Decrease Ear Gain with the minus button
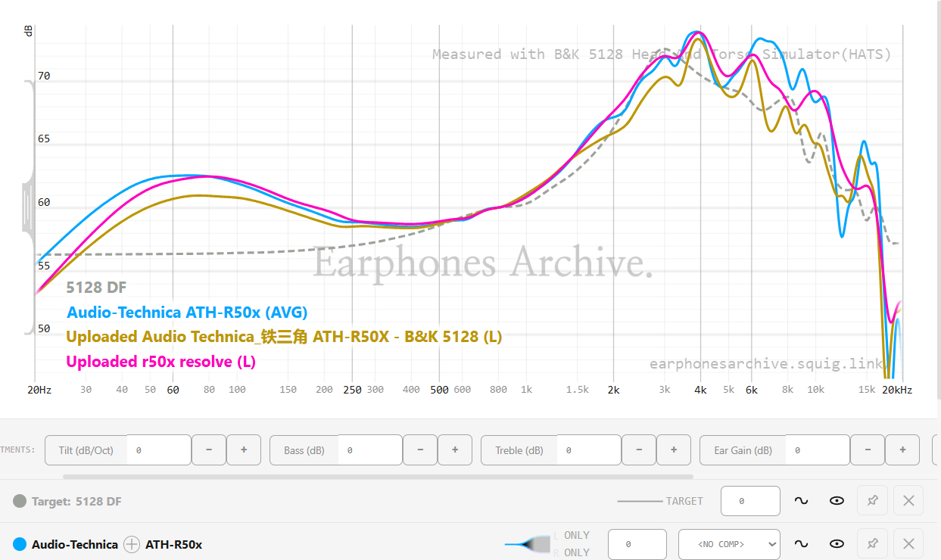Screen dimensions: 941x560 tap(868, 450)
